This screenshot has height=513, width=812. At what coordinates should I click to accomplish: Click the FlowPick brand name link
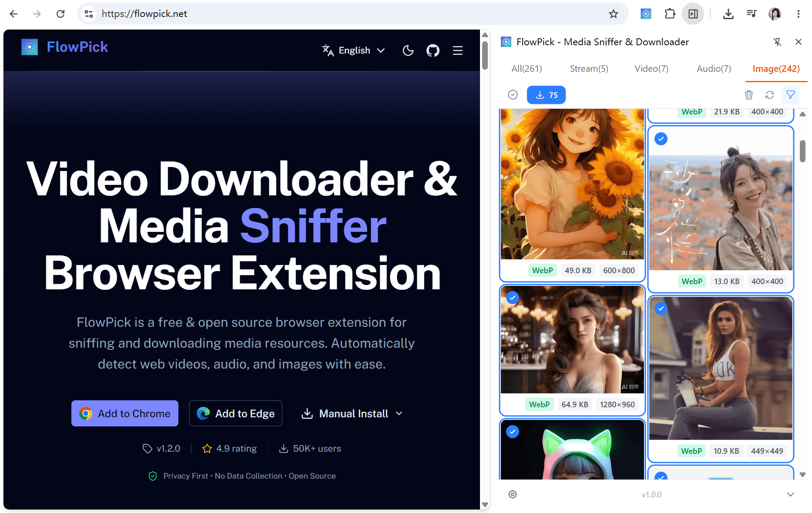click(x=77, y=47)
